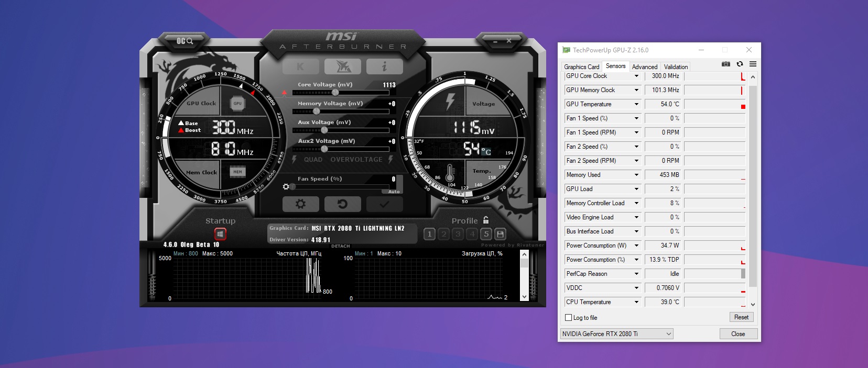Click the lightning bolt voltage icon

pos(450,101)
